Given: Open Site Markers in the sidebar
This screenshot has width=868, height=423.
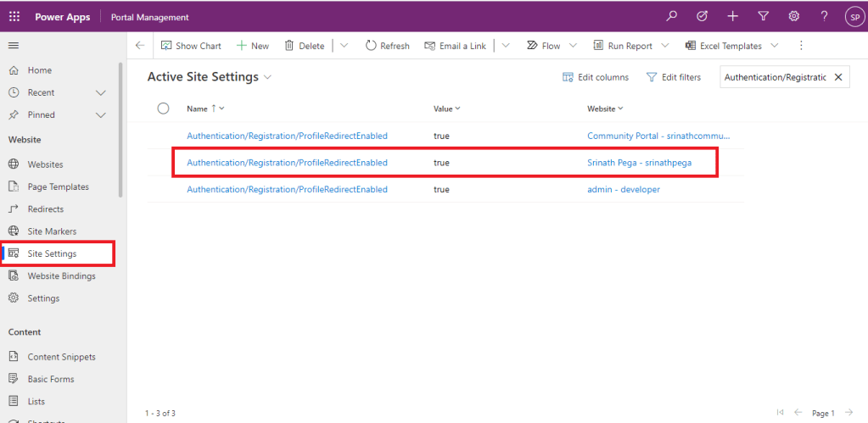Looking at the screenshot, I should (52, 231).
